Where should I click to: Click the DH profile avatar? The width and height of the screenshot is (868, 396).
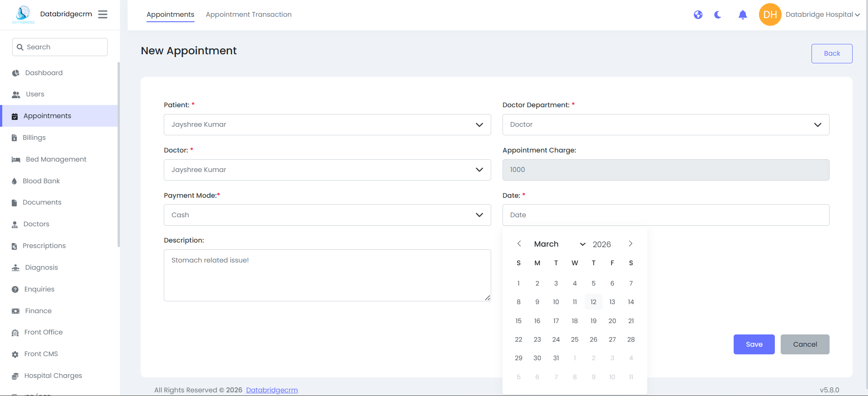tap(770, 14)
